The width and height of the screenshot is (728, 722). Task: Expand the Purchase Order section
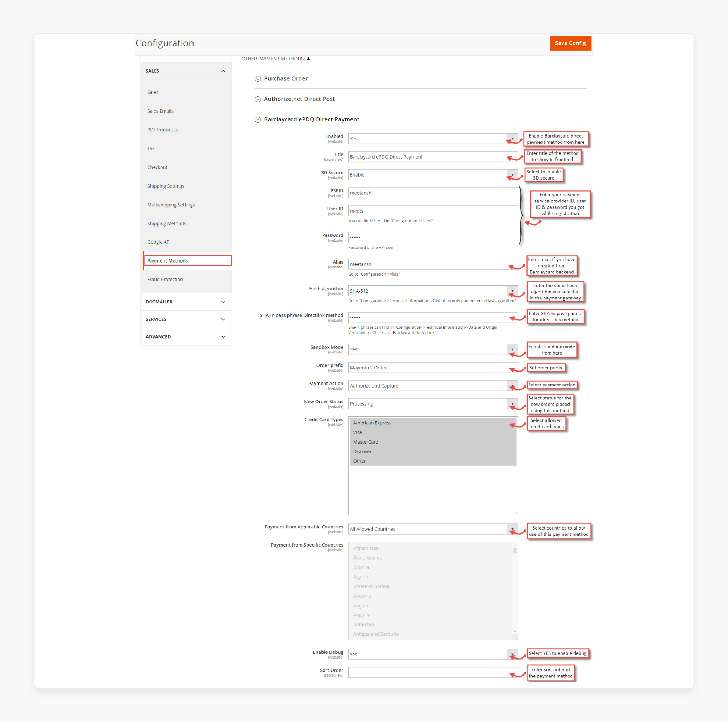(286, 78)
